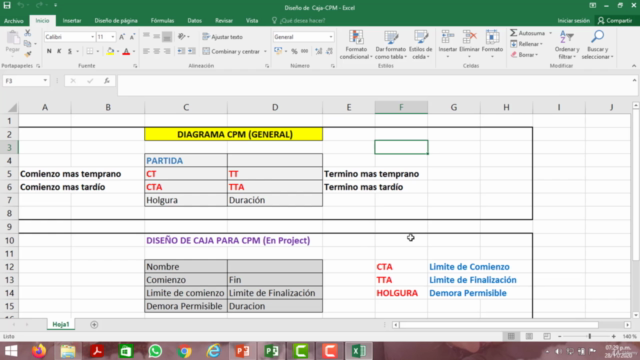Select cell with DIAGRAMA CPM (GENERAL)

(233, 134)
